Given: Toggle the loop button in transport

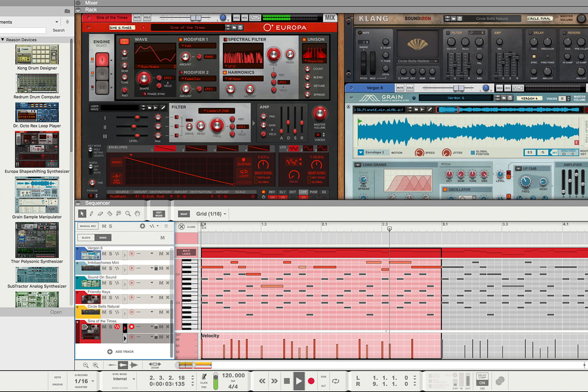Looking at the screenshot, I should click(x=336, y=381).
